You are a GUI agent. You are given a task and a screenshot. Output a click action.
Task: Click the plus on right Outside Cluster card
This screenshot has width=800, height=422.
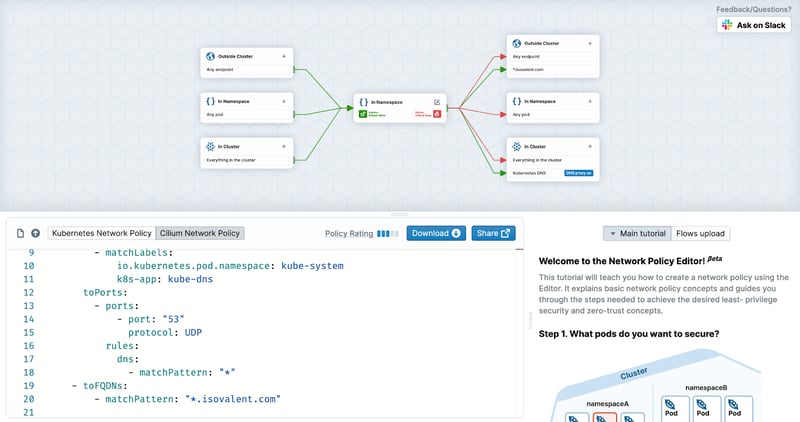(x=590, y=43)
